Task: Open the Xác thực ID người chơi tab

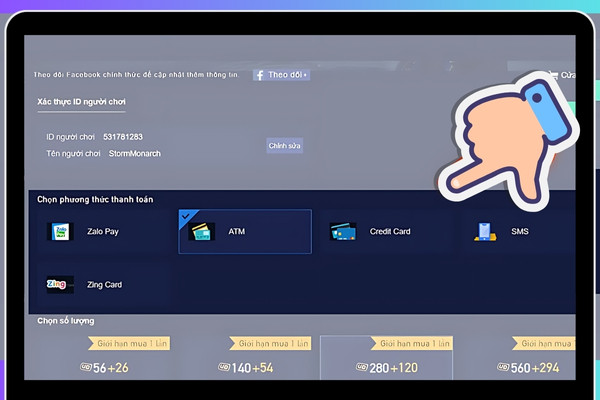Action: pyautogui.click(x=81, y=102)
